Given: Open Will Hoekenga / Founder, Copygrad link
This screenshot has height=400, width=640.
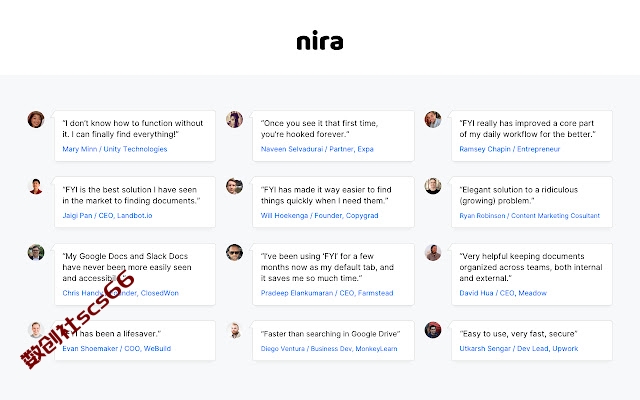Looking at the screenshot, I should point(319,216).
